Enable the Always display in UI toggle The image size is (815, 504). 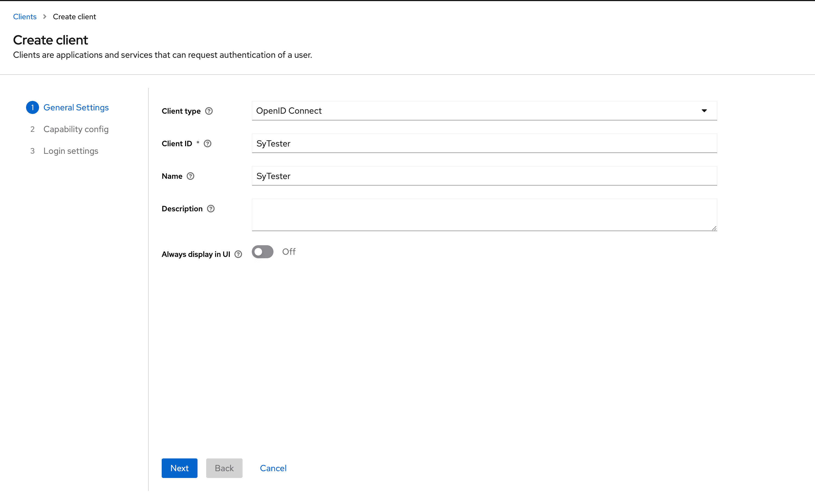tap(263, 252)
